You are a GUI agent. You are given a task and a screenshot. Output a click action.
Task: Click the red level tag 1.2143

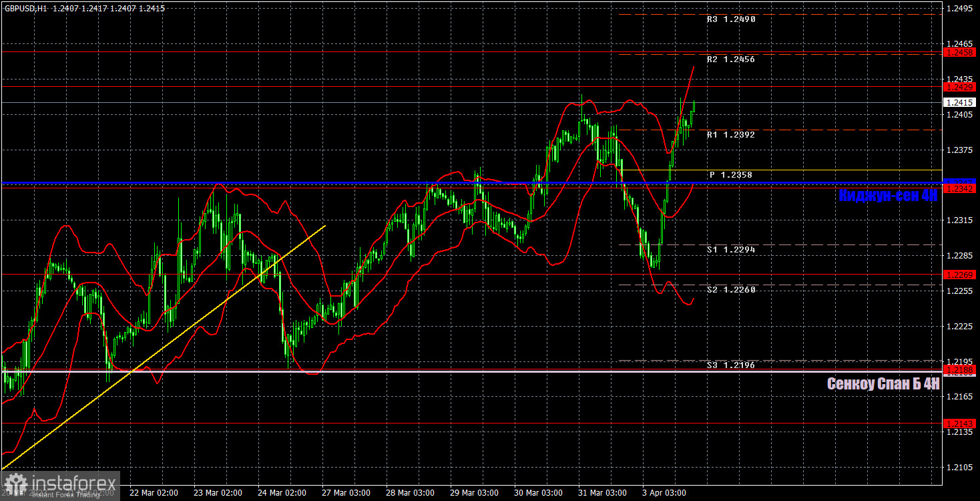pos(960,424)
